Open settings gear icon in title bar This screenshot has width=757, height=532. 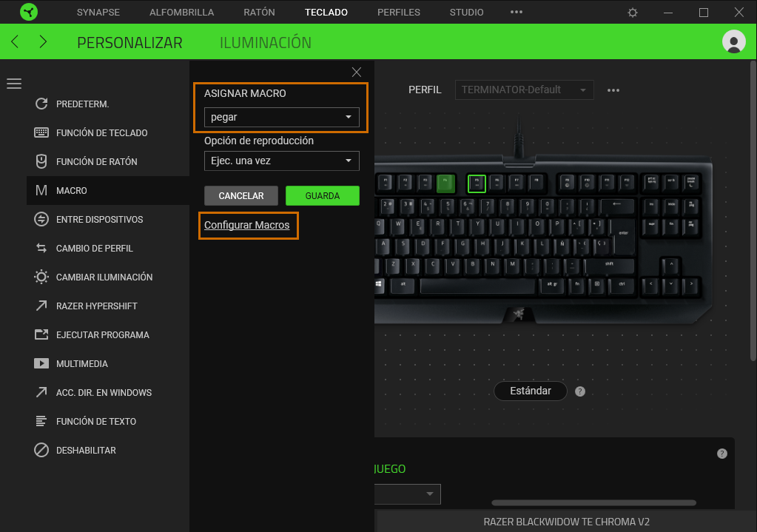click(x=632, y=13)
